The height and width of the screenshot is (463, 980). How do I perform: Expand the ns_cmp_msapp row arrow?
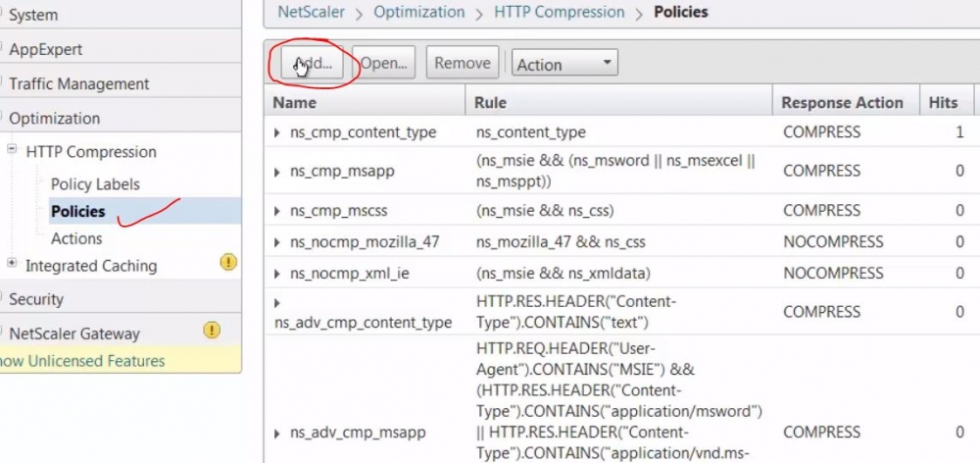pos(277,172)
